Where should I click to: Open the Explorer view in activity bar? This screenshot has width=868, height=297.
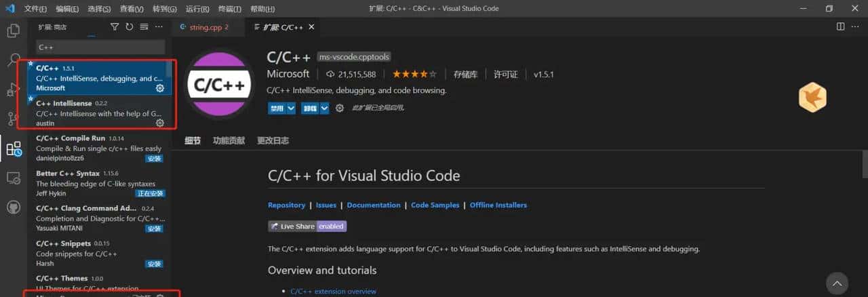coord(13,31)
